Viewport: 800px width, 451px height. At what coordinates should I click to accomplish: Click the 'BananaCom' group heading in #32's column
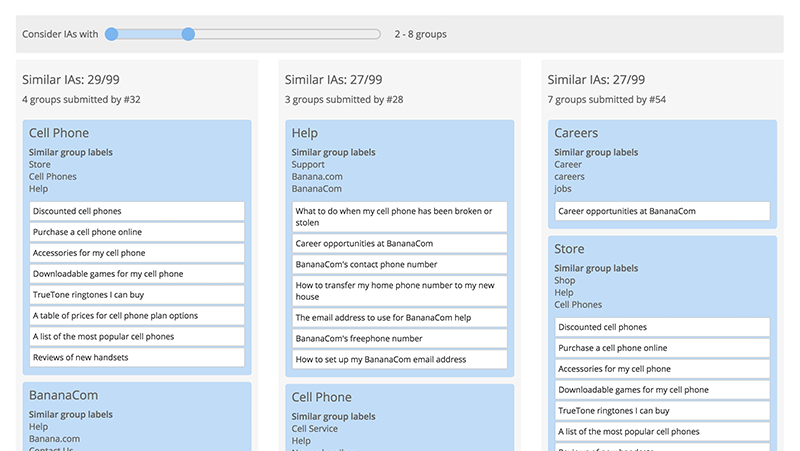coord(62,395)
